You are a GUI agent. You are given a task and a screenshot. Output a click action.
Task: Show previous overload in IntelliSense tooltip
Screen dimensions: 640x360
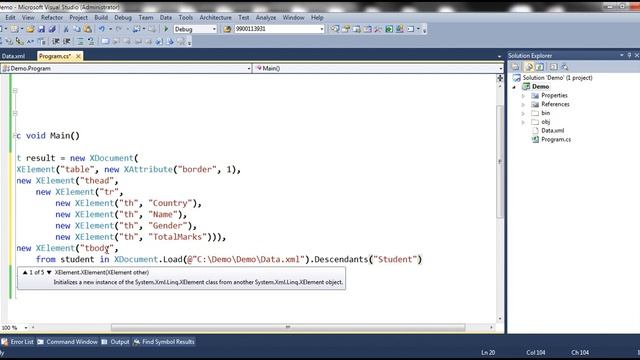(25, 272)
